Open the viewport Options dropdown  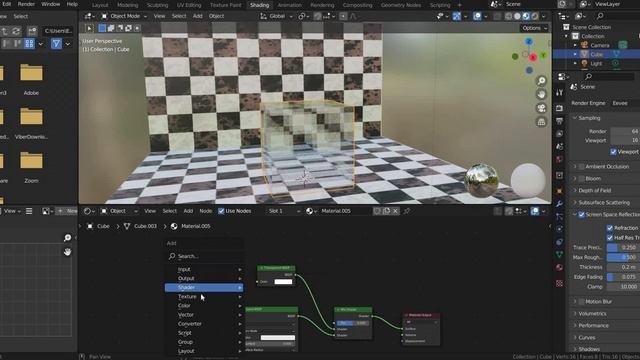(534, 28)
